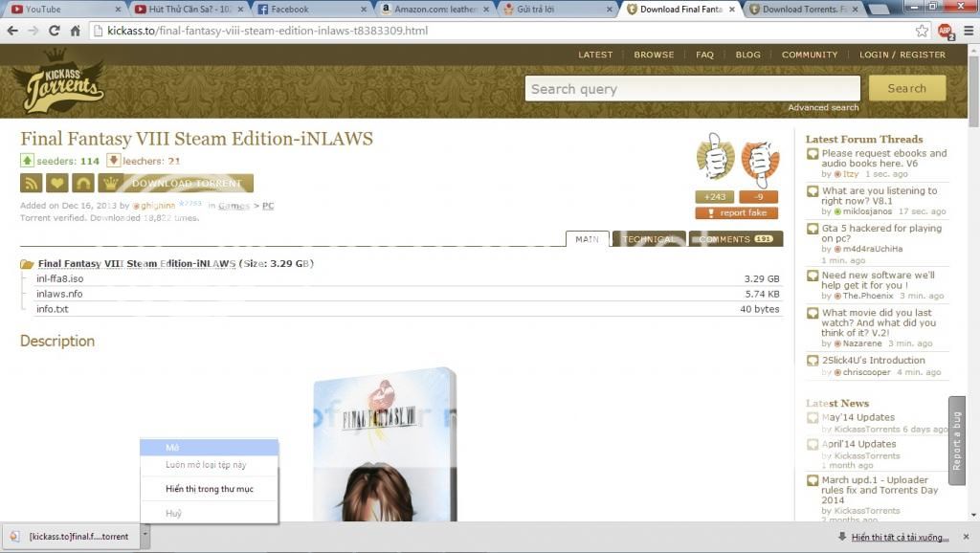Click the report fake button
Screen dimensions: 980x553
coord(736,213)
